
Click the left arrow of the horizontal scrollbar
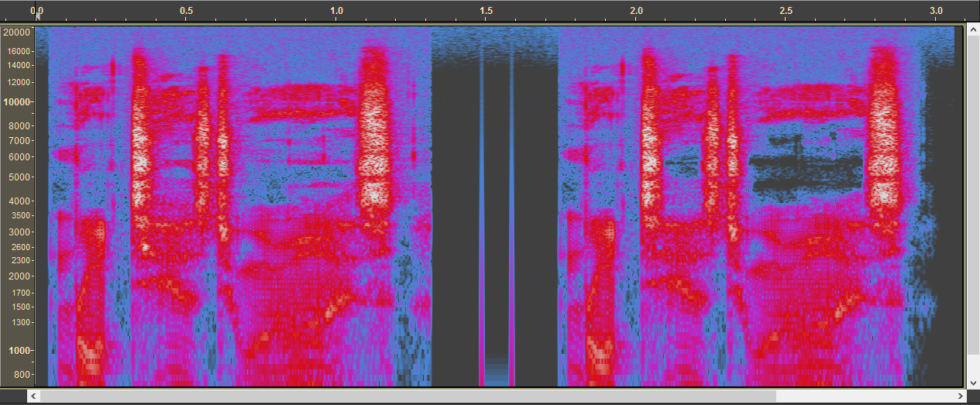[33, 396]
